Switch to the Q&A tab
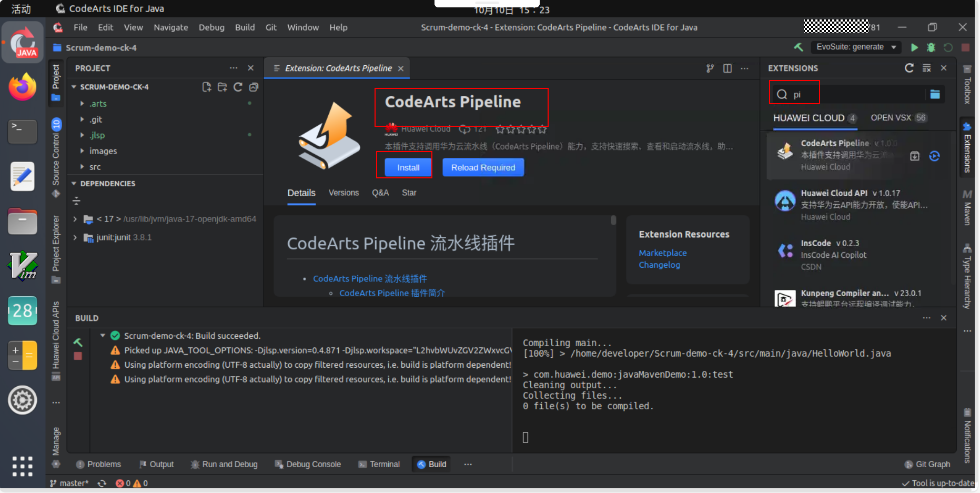Viewport: 980px width, 493px height. tap(380, 193)
